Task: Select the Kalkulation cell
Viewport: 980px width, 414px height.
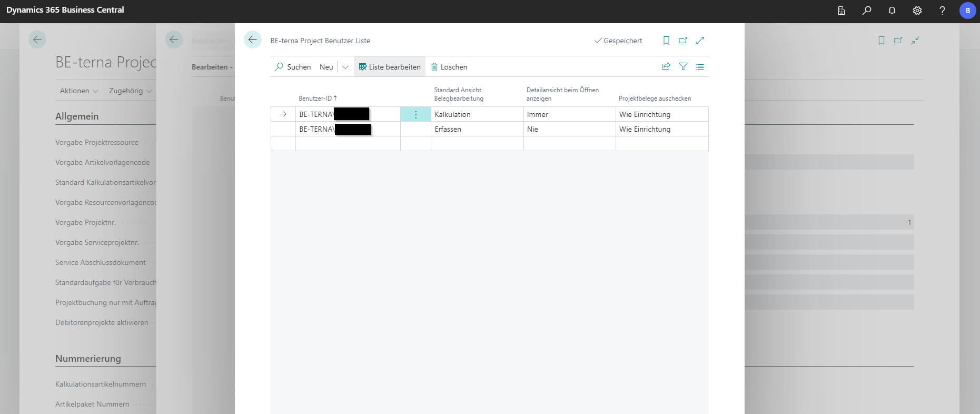Action: 477,114
